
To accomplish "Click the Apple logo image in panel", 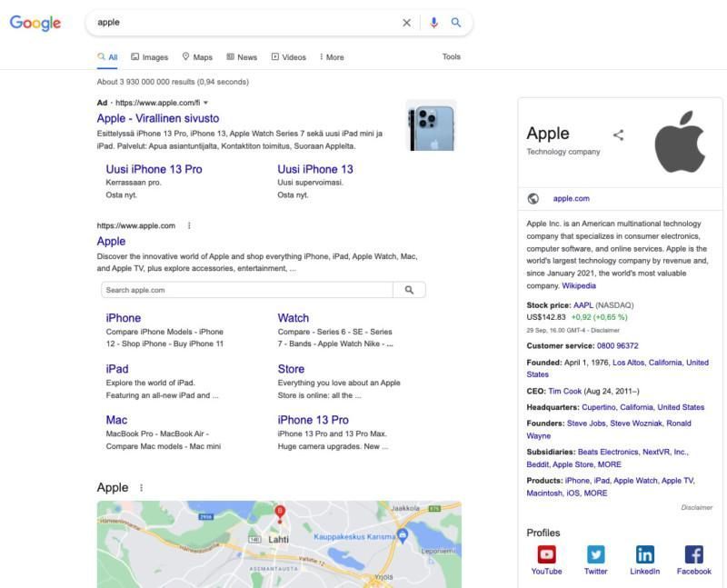I will [680, 142].
